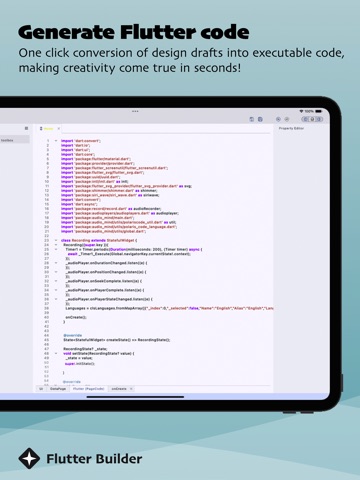Collapse the Recording constructor fold arrow, line 24
Viewport: 360px width, 480px height.
pos(56,245)
